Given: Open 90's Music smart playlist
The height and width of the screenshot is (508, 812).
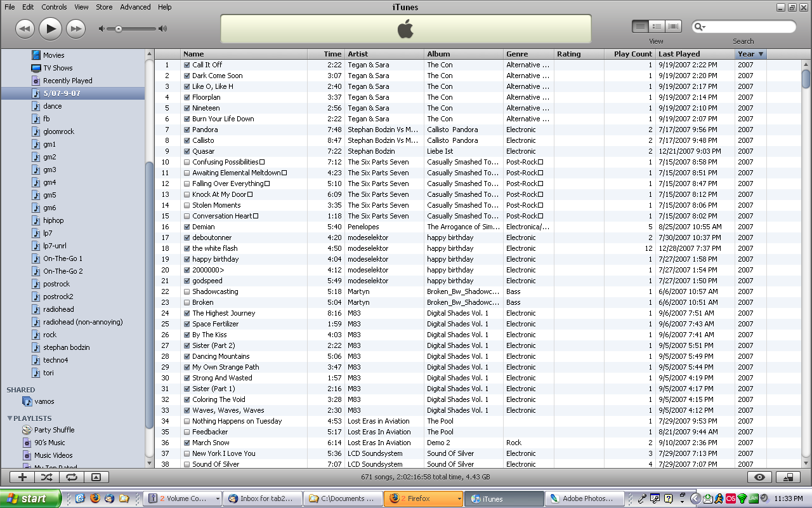Looking at the screenshot, I should coord(49,443).
